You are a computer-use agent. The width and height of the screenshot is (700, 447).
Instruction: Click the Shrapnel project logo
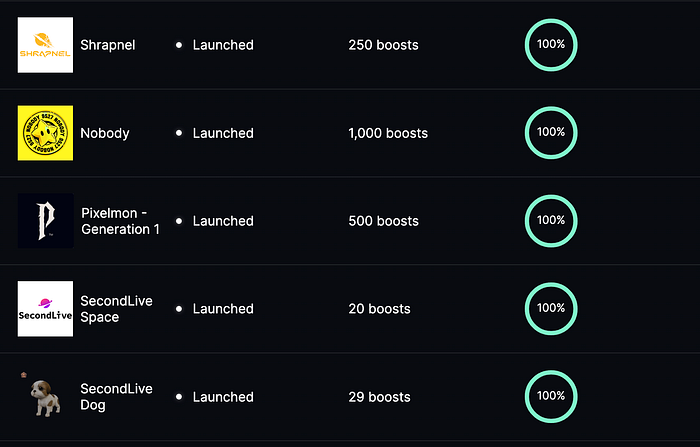(45, 45)
